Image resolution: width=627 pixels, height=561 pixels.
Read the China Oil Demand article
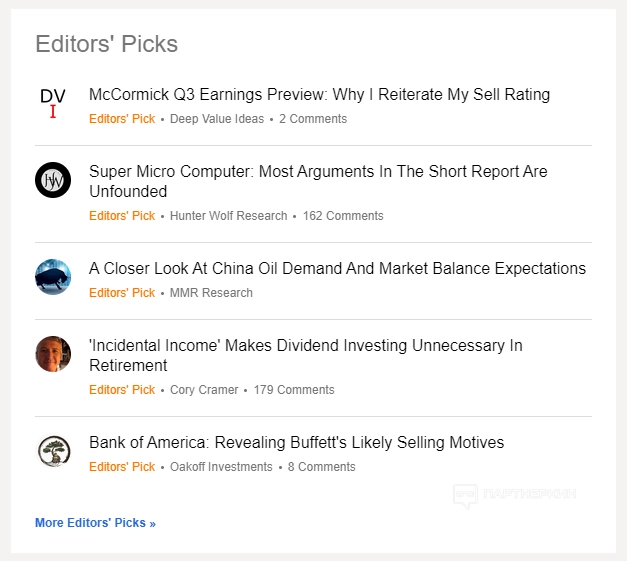[x=337, y=269]
